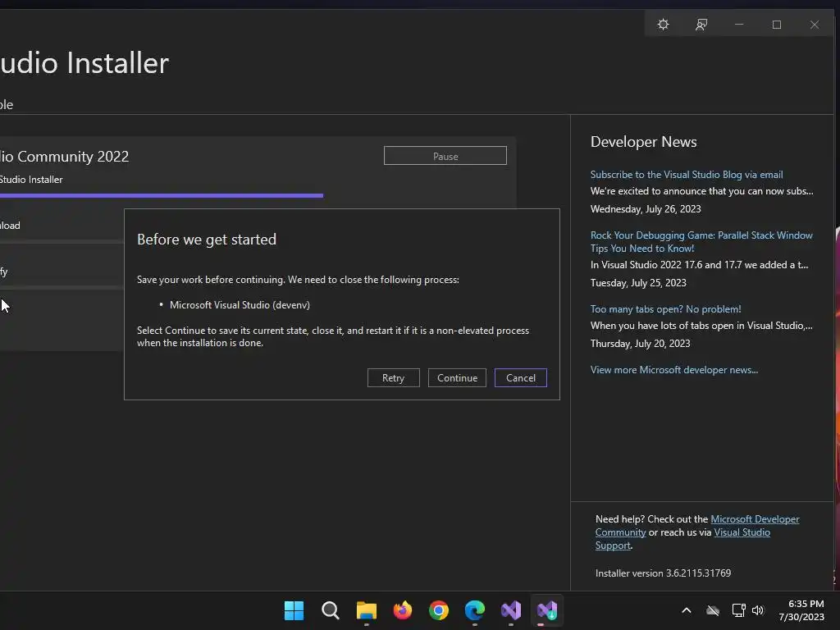Image resolution: width=840 pixels, height=630 pixels.
Task: Toggle the installer theme (sun icon)
Action: 663,25
